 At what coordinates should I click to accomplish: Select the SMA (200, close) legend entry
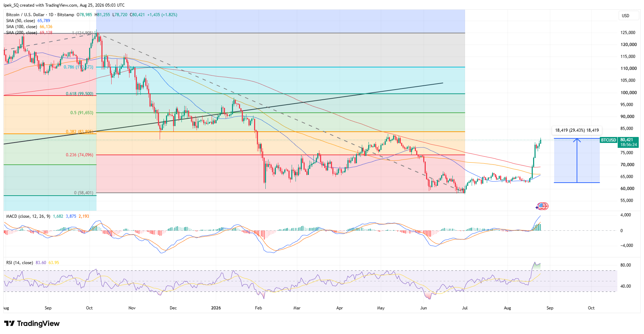coord(22,33)
